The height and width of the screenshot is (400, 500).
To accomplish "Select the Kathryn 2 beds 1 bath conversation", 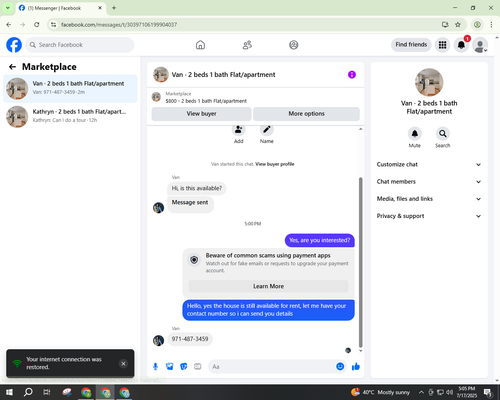I will tap(70, 116).
